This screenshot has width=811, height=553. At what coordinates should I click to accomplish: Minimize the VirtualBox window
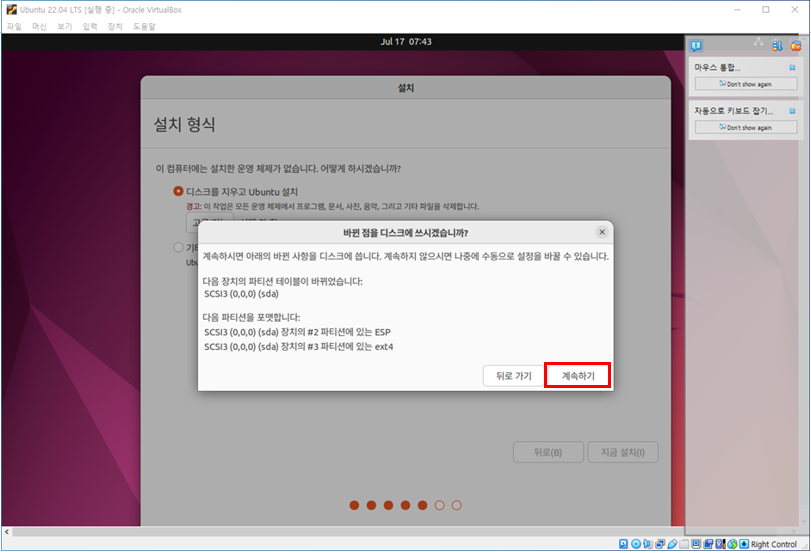[x=737, y=10]
